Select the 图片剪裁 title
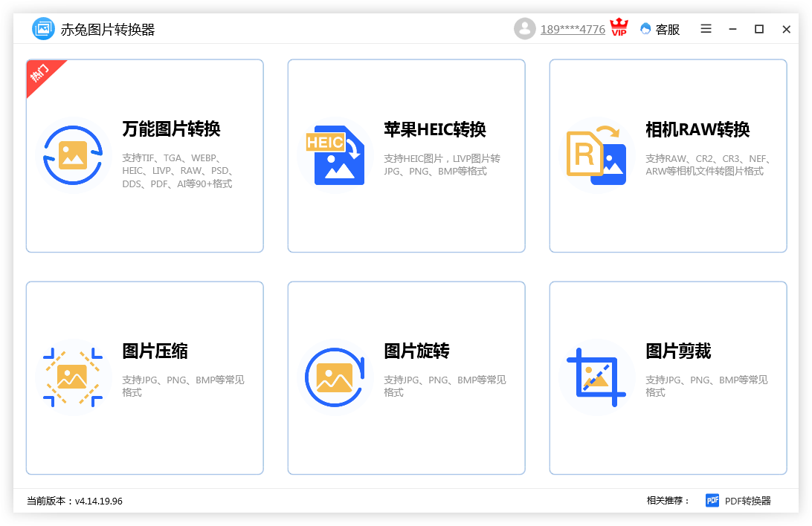The height and width of the screenshot is (526, 812). point(678,351)
